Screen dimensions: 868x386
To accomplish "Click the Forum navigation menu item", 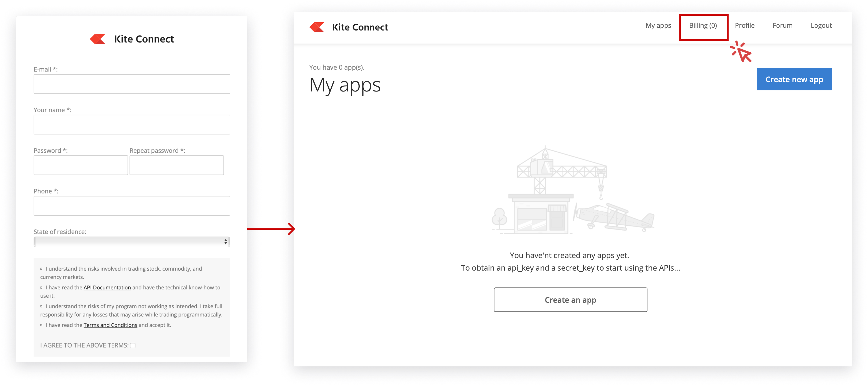I will coord(783,26).
